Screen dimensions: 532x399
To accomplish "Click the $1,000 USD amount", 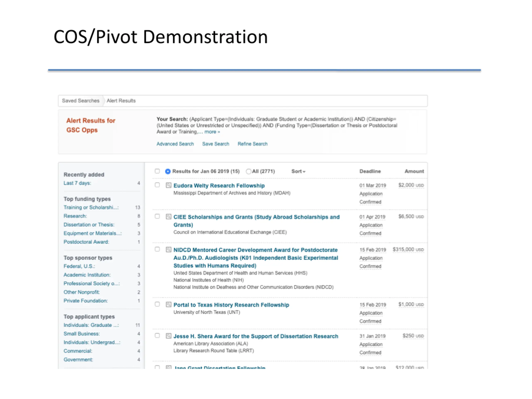I will point(411,304).
